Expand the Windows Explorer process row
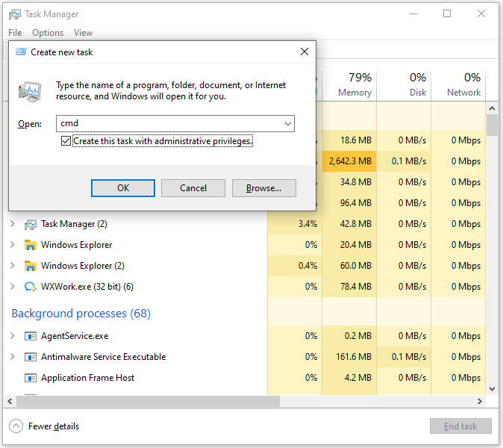The image size is (503, 448). pos(13,245)
